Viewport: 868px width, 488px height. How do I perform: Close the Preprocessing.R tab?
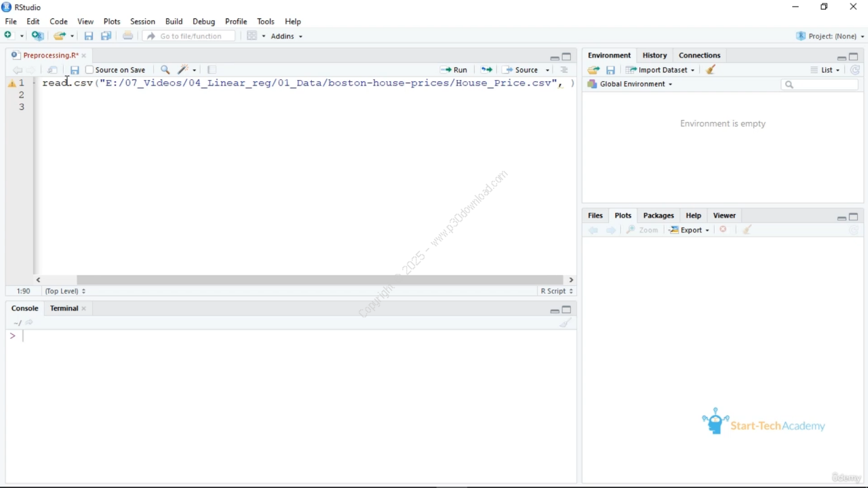[x=84, y=56]
